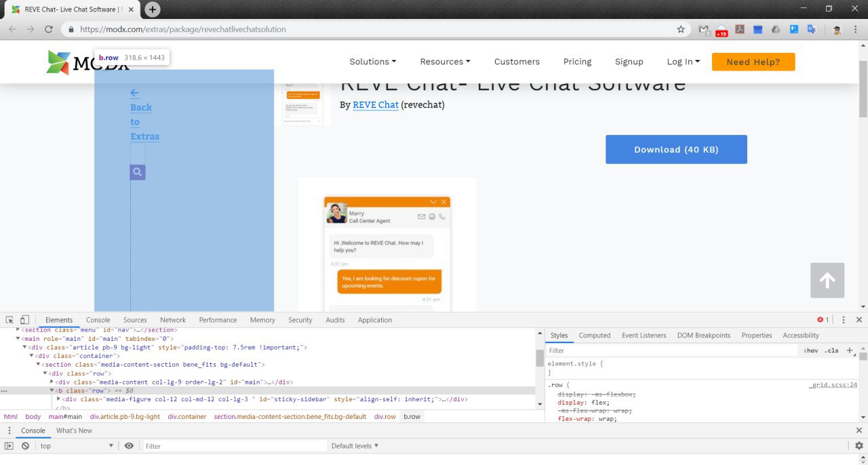Open a new browser tab
This screenshot has height=465, width=868.
point(153,9)
